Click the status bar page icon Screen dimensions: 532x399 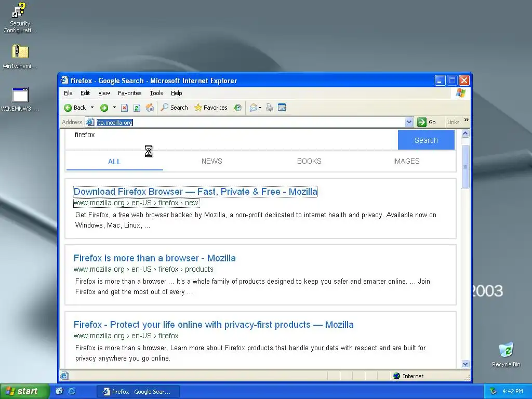64,376
